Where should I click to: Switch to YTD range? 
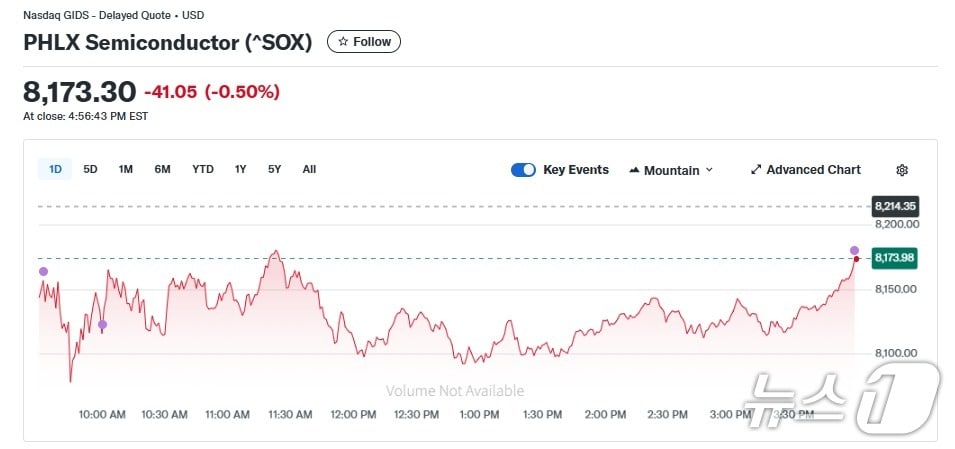point(203,169)
